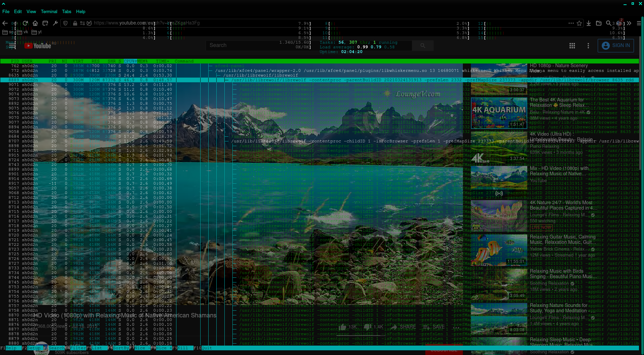
Task: Open page actions three-dot menu in URL bar
Action: coord(571,23)
